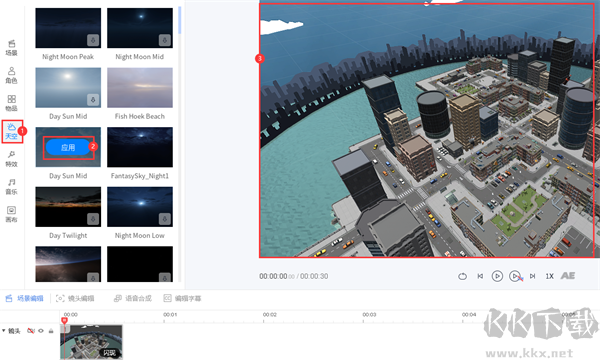This screenshot has height=360, width=600.
Task: Play the scene preview
Action: 497,276
